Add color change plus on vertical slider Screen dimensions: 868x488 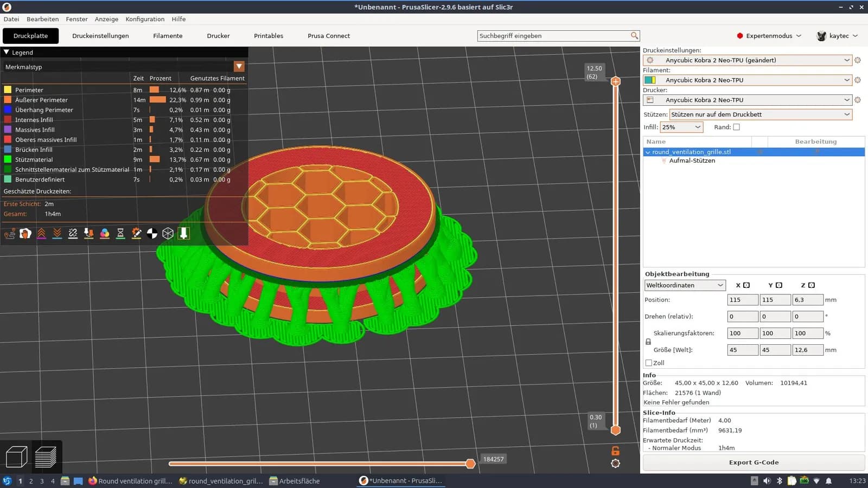click(615, 81)
